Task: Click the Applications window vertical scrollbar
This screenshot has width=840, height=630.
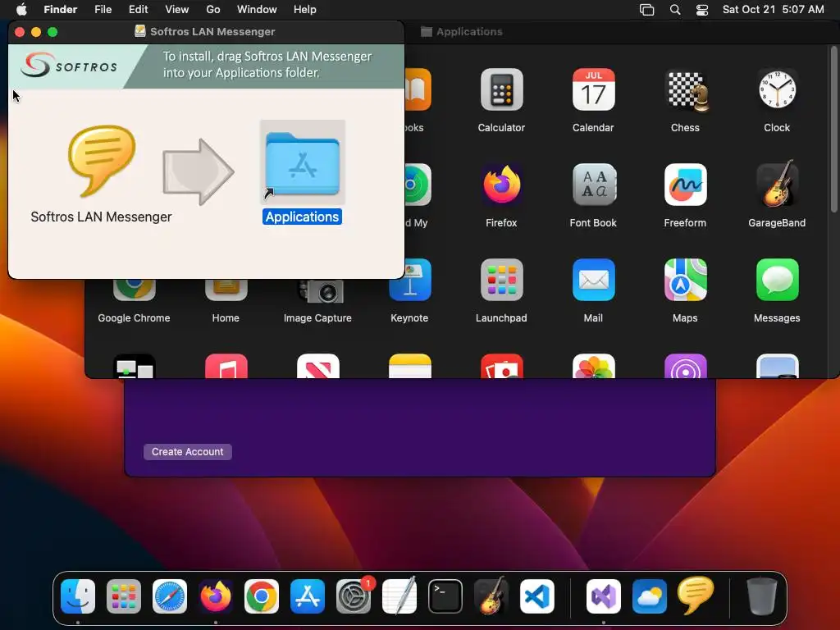Action: [833, 129]
